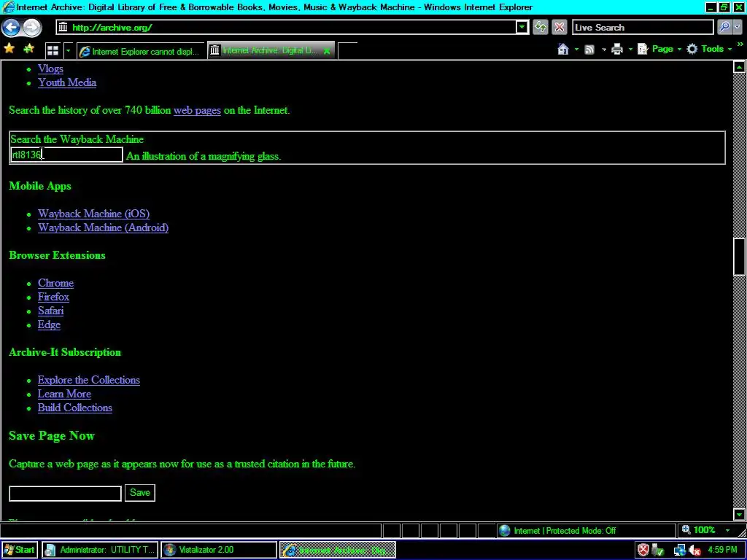
Task: Click the vertical scrollbar down arrow
Action: coord(739,514)
